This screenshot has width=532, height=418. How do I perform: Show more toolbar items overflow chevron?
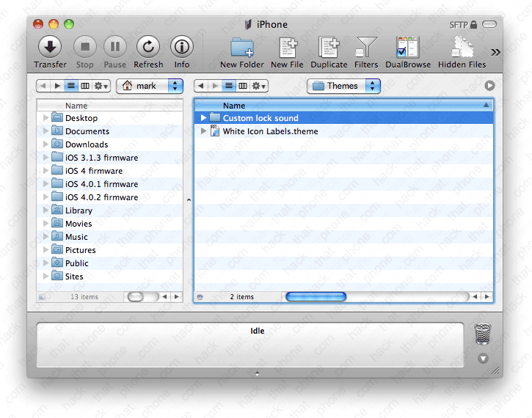tap(495, 52)
